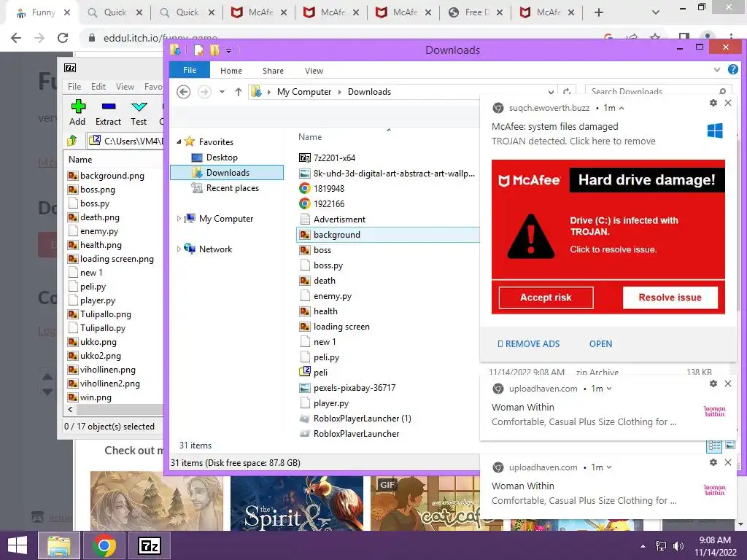Close the Funny Chrome tab
This screenshot has height=560, width=747.
[66, 12]
